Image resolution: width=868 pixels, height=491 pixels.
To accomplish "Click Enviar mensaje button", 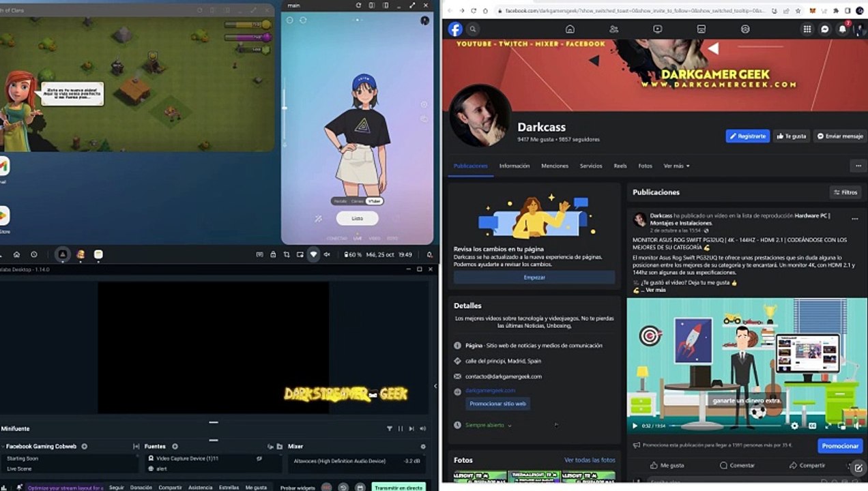I will point(840,136).
